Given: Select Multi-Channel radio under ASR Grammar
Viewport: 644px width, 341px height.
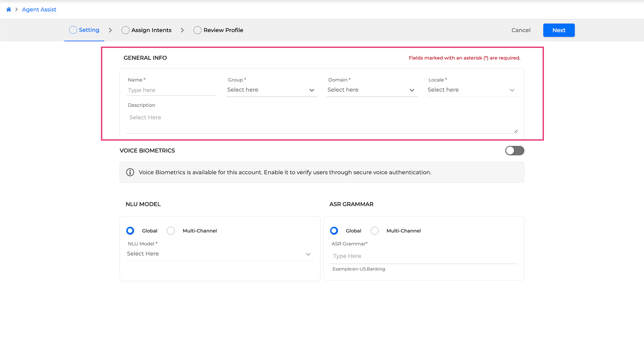Looking at the screenshot, I should click(x=374, y=231).
